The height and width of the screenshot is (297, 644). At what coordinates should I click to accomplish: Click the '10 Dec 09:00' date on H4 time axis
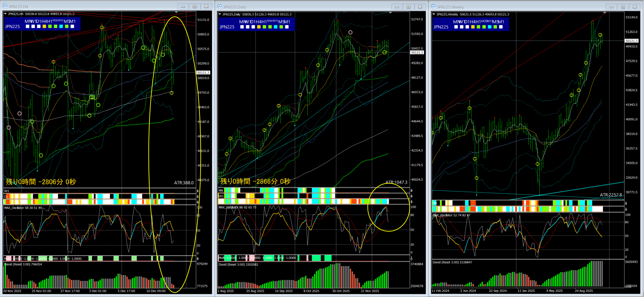tap(156, 291)
